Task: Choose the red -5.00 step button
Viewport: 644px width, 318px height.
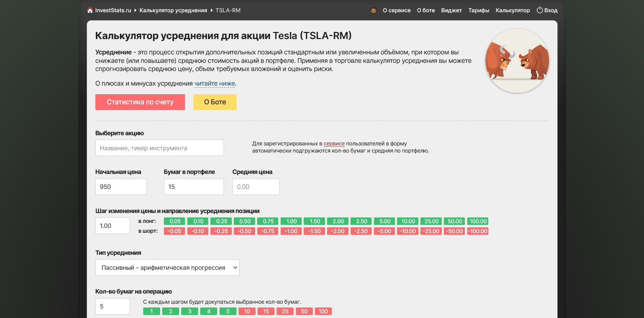Action: pos(384,231)
